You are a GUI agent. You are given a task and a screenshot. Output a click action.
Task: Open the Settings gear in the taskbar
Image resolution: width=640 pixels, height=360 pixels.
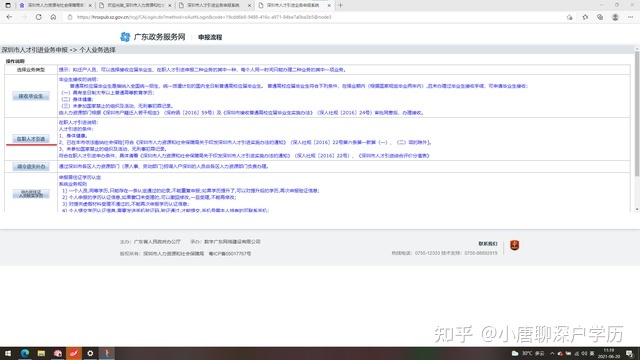coord(90,353)
